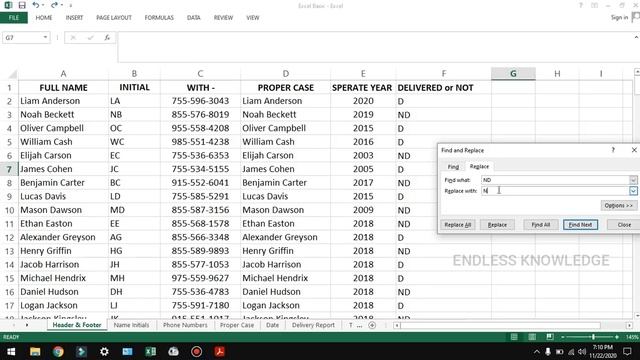Open the REVIEW ribbon tab
The height and width of the screenshot is (360, 640).
[x=223, y=18]
